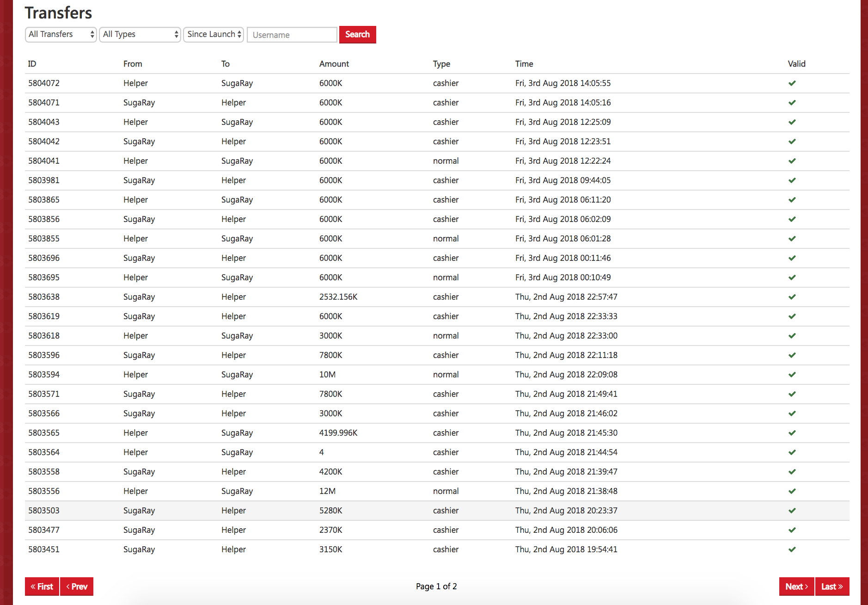
Task: Click the valid checkmark for transfer 5803618
Action: pos(792,336)
